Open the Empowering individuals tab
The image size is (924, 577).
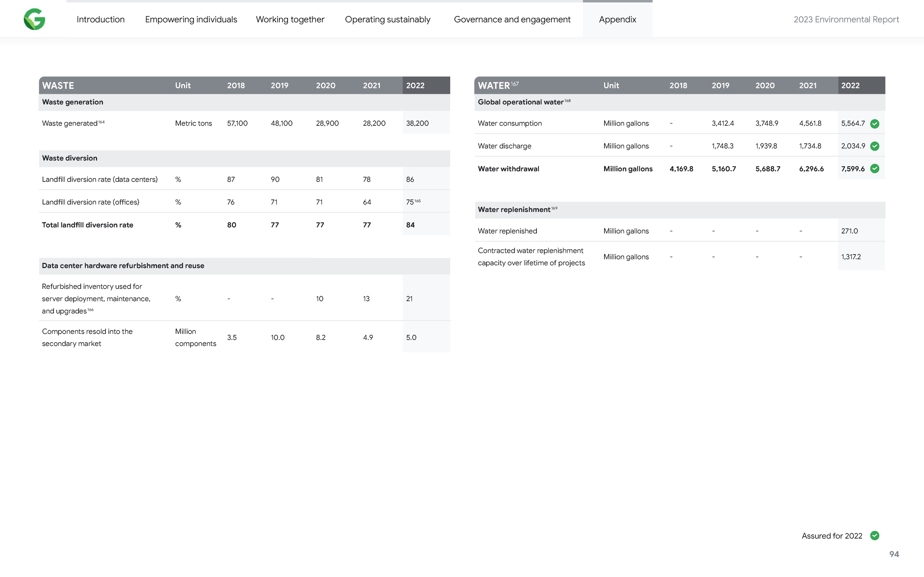click(x=191, y=19)
